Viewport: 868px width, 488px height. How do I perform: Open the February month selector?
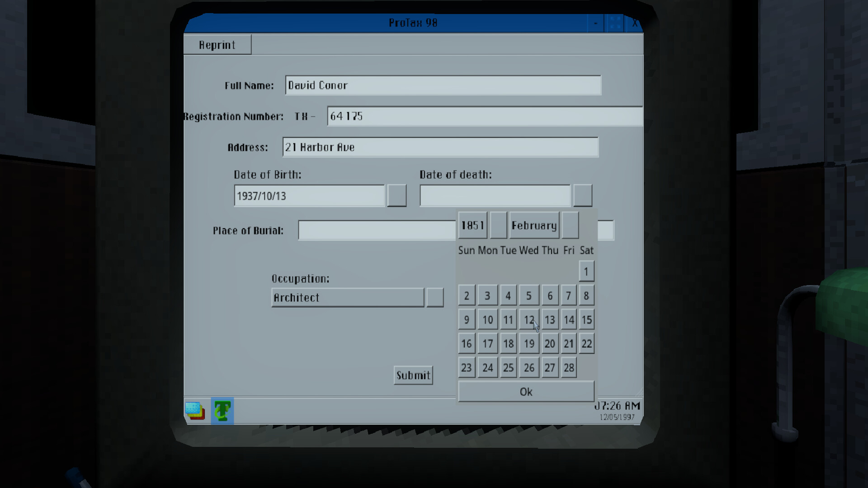pos(534,225)
